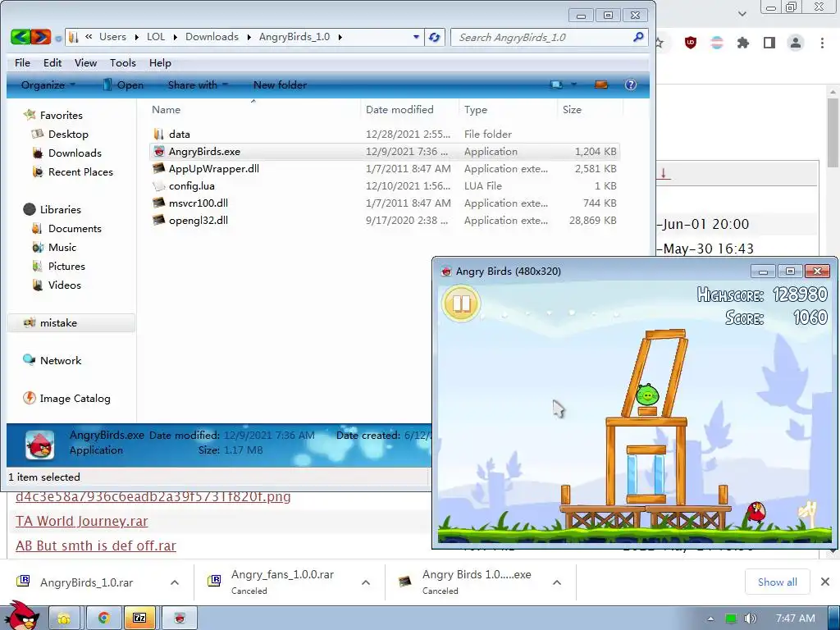This screenshot has width=840, height=630.
Task: Open TA World Journey.rar link
Action: [x=81, y=521]
